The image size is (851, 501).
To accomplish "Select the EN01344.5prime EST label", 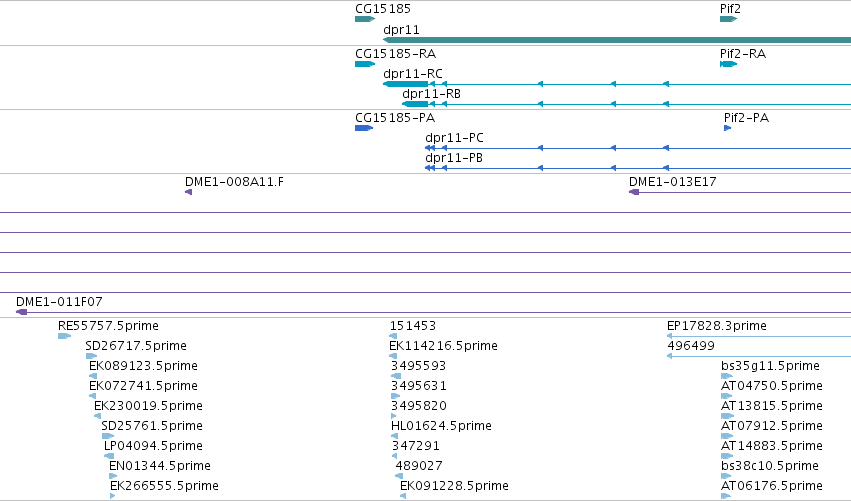I will [160, 466].
